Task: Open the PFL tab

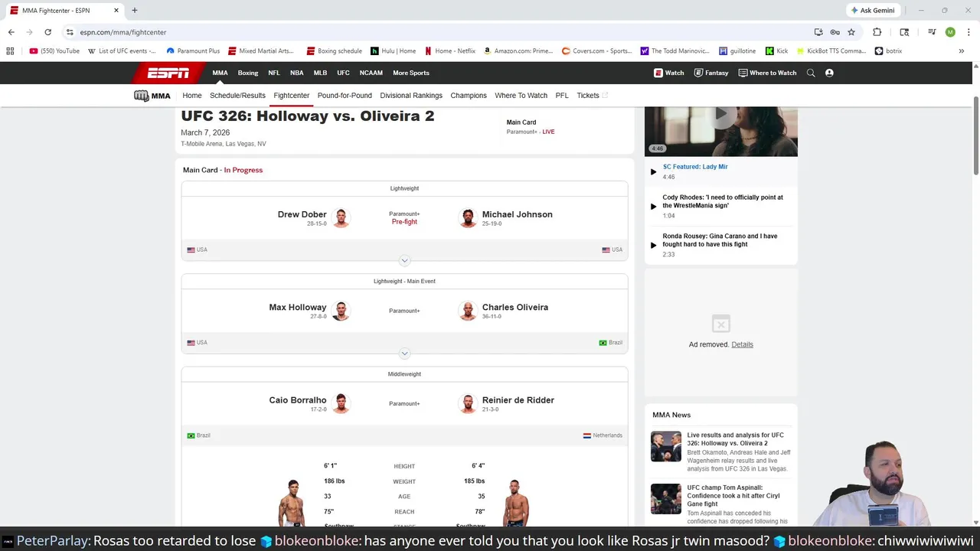Action: coord(562,96)
